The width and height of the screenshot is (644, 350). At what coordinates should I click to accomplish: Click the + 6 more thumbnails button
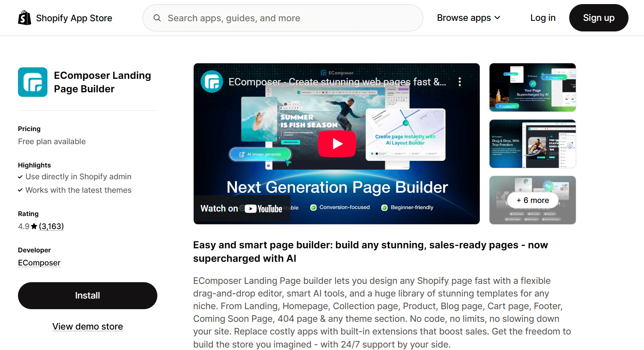point(532,200)
